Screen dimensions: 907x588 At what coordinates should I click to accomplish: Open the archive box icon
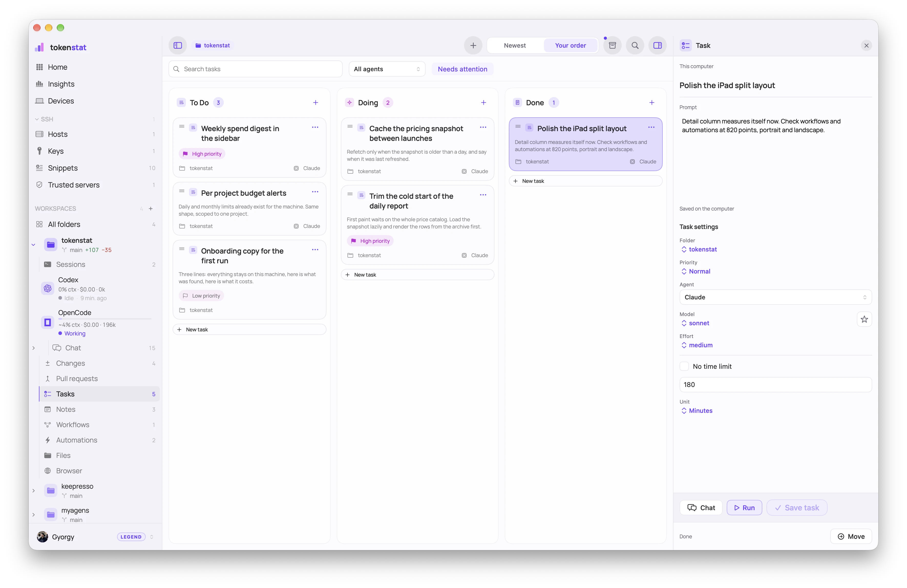612,45
